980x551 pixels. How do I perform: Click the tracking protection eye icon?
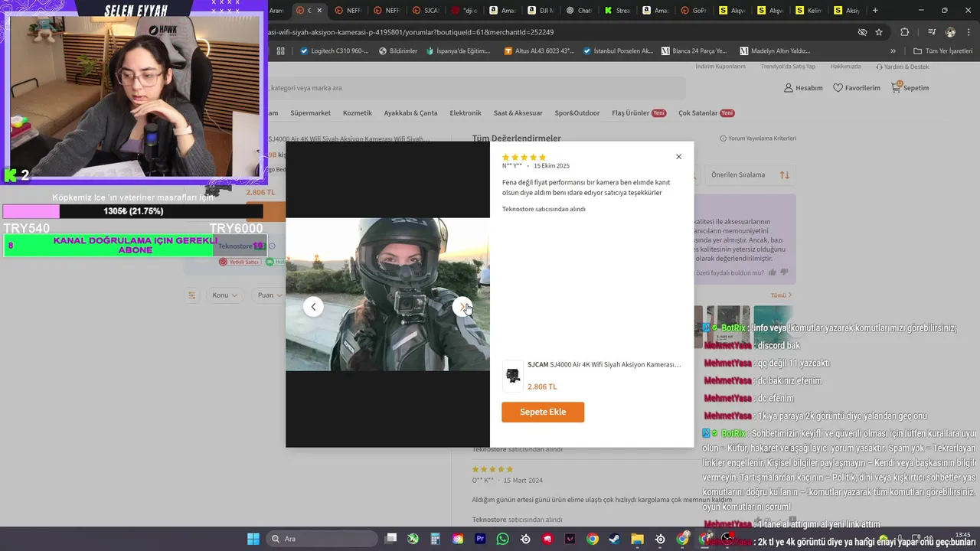862,32
